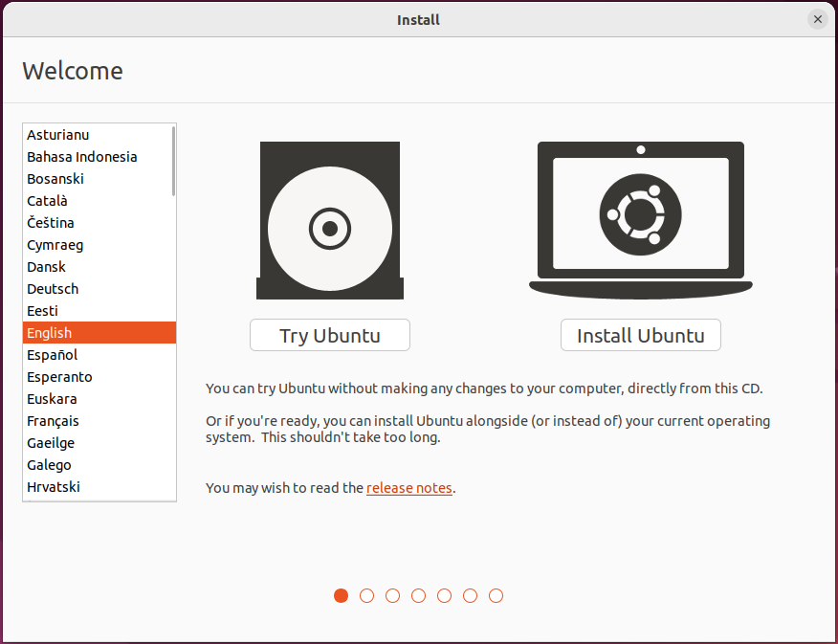This screenshot has width=838, height=644.
Task: Select Español language
Action: (99, 355)
